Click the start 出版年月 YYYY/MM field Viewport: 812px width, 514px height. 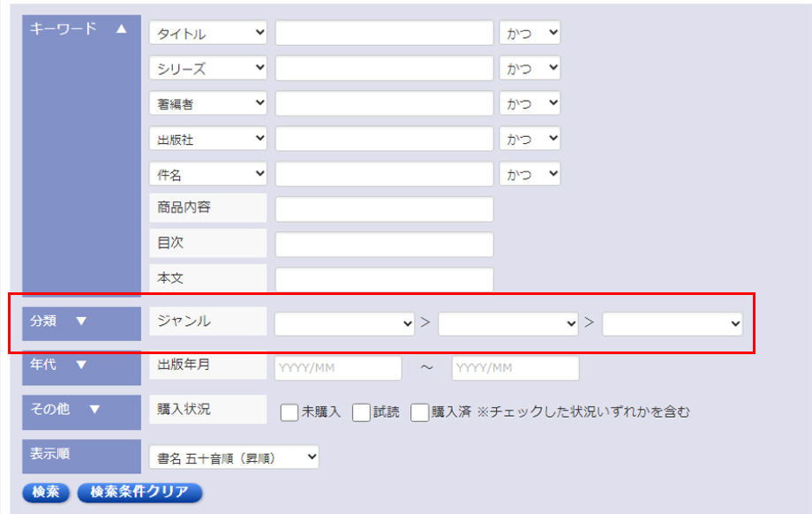click(x=338, y=368)
